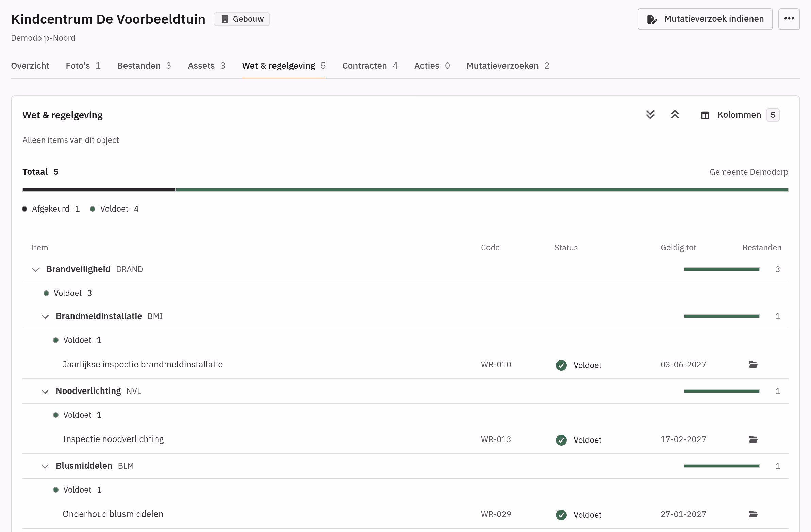Click the Code column header

(x=490, y=247)
